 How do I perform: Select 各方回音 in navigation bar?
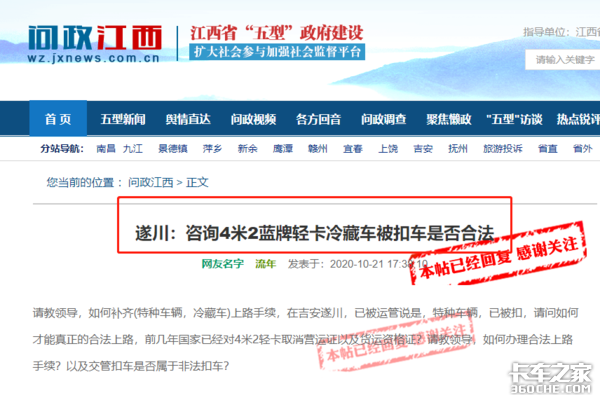point(318,119)
